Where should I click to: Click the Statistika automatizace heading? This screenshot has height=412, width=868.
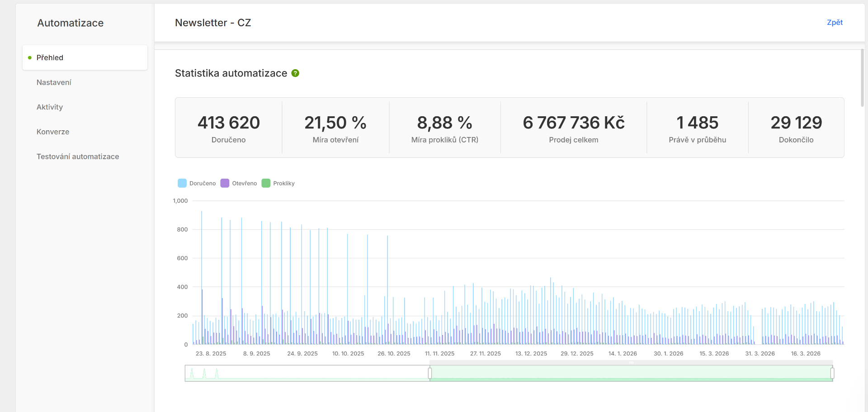[x=231, y=73]
